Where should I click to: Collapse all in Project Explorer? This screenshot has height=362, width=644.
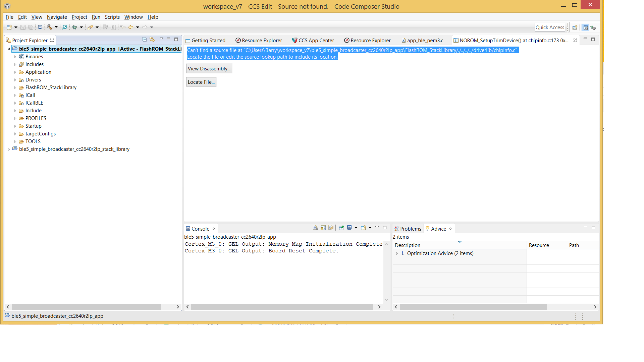point(145,40)
